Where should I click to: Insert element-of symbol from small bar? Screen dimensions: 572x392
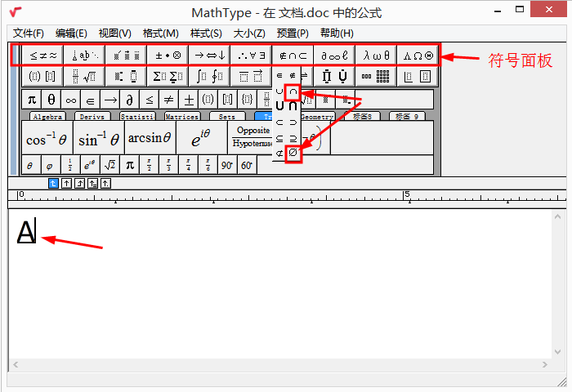tap(91, 99)
